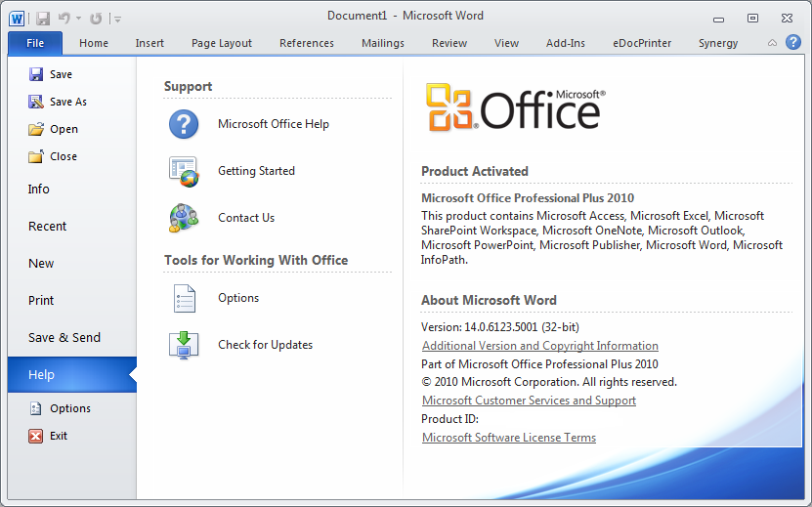Open the References tab
The width and height of the screenshot is (812, 507).
[x=307, y=43]
